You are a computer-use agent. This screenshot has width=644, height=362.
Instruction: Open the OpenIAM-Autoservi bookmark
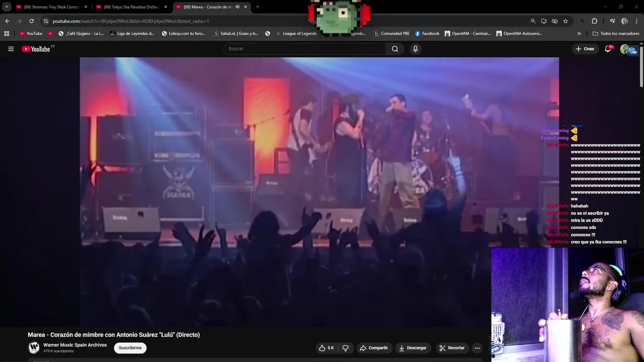[519, 34]
